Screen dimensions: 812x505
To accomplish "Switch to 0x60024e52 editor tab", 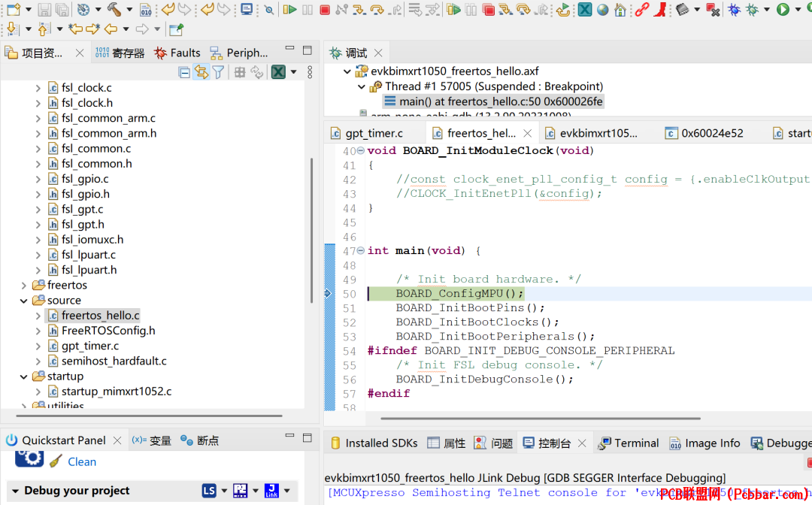I will (704, 133).
